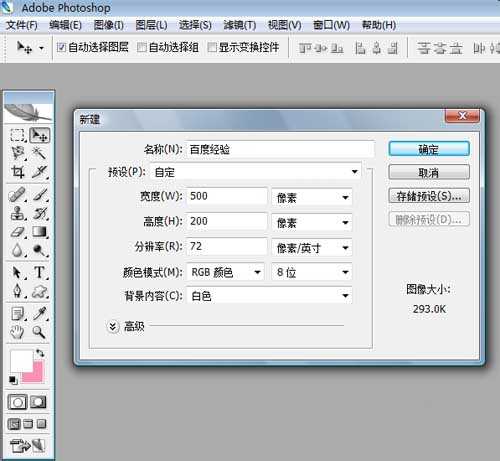Click the 宽度 width input field
Image resolution: width=500 pixels, height=461 pixels.
click(x=227, y=196)
